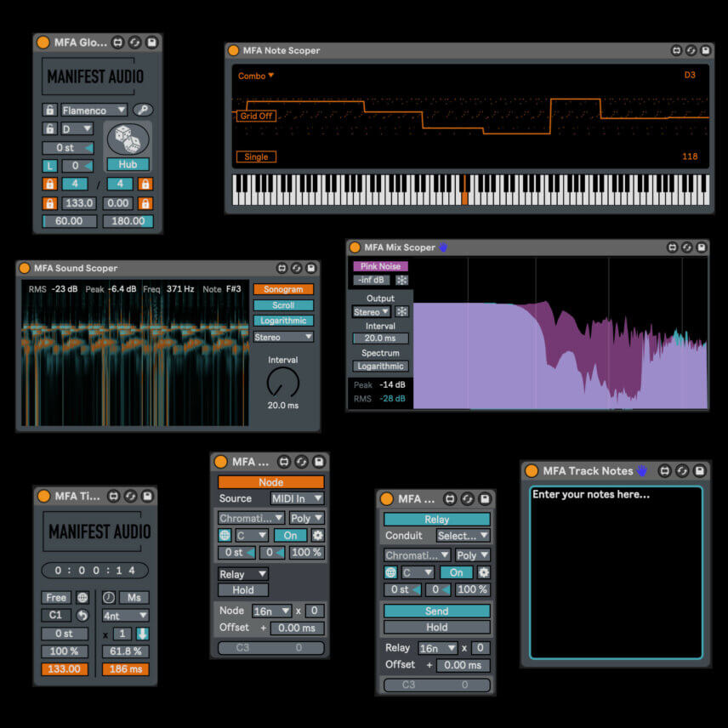
Task: Toggle MFA Sound Scoper device activator
Action: point(25,268)
